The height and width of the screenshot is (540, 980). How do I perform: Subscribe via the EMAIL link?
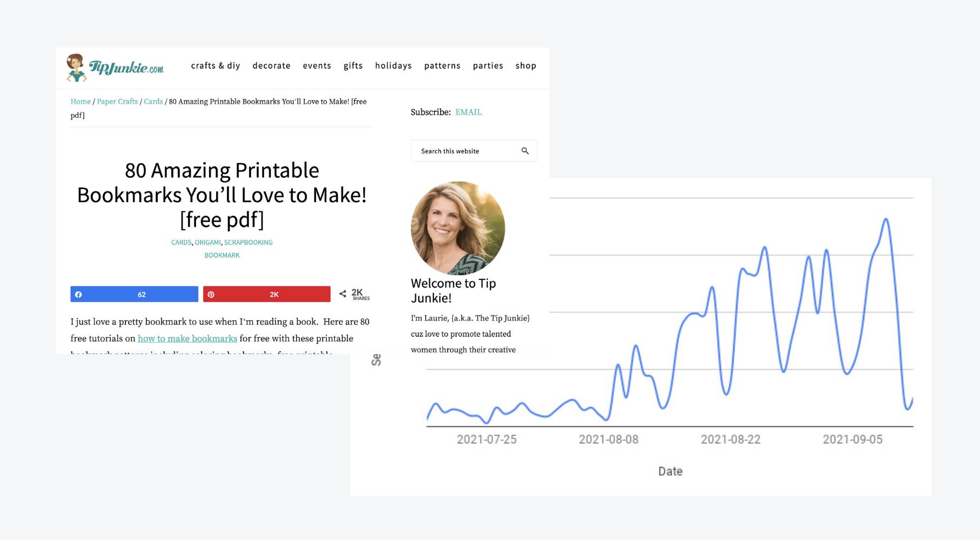coord(468,112)
